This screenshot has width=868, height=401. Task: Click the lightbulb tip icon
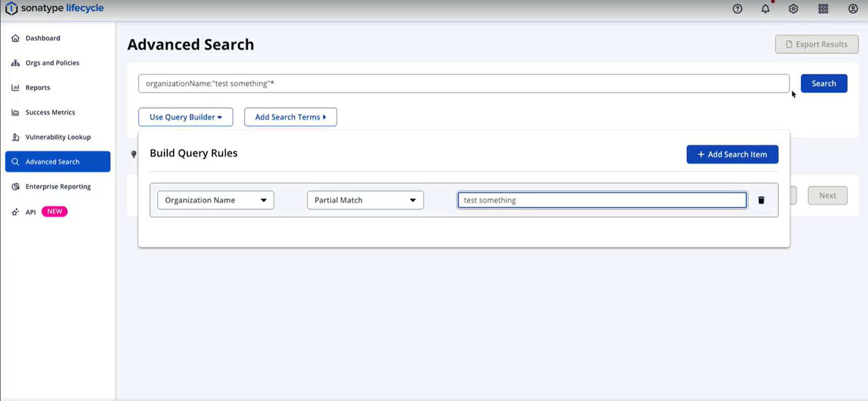point(134,154)
